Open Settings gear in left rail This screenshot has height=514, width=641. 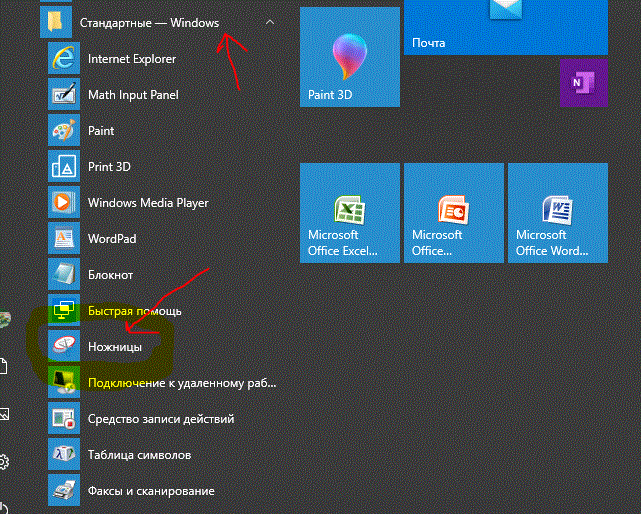[4, 462]
